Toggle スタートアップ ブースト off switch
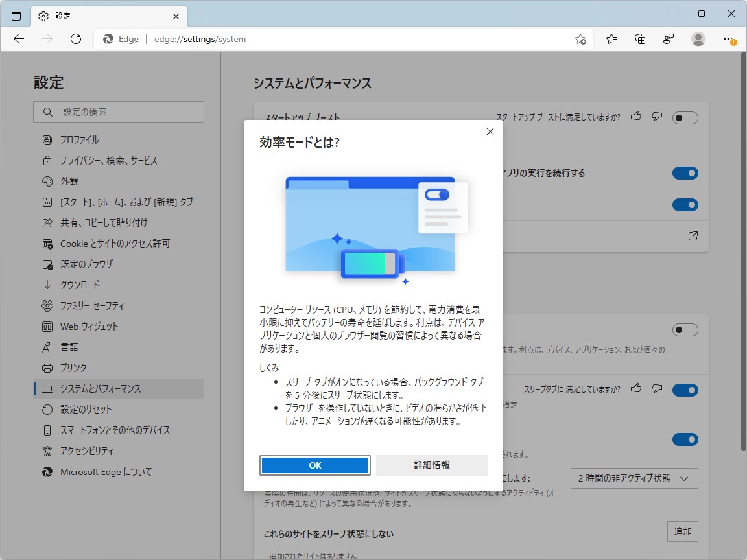The height and width of the screenshot is (560, 747). [685, 117]
